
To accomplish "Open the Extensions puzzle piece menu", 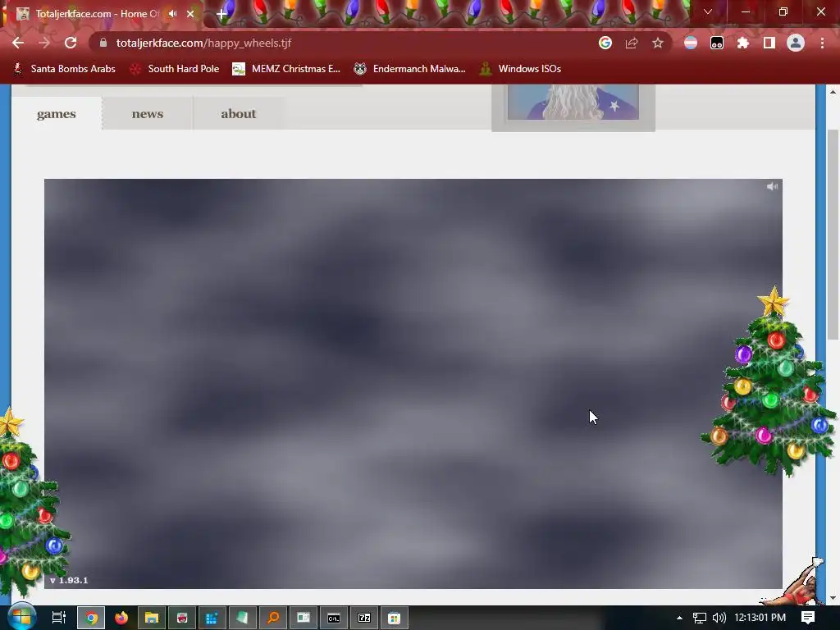I will (743, 43).
